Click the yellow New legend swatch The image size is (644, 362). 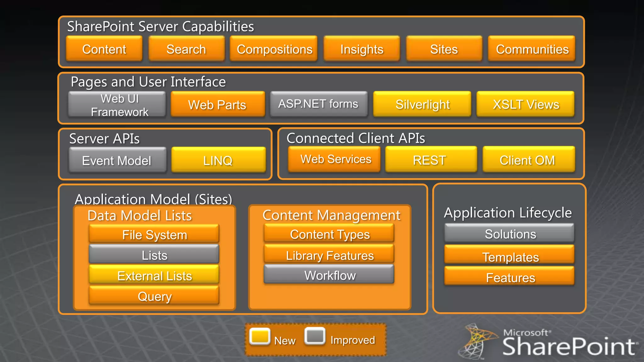click(260, 337)
